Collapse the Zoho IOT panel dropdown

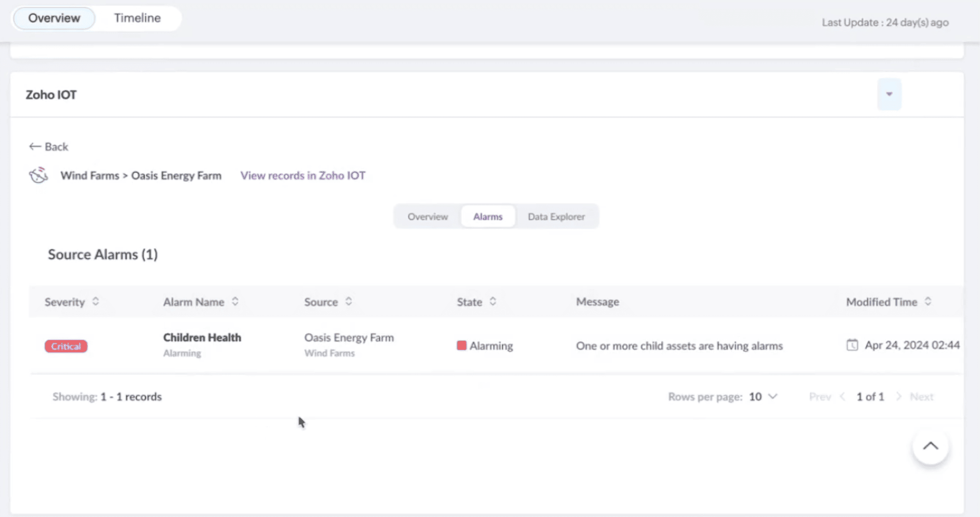tap(889, 94)
